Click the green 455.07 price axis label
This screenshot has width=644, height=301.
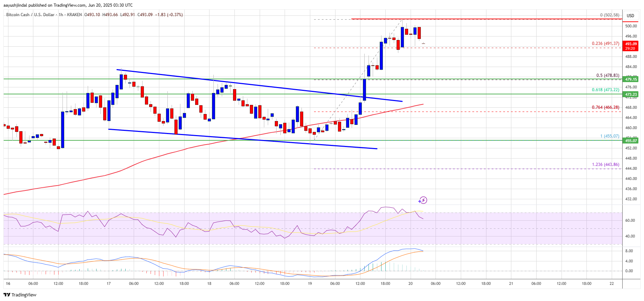point(631,141)
